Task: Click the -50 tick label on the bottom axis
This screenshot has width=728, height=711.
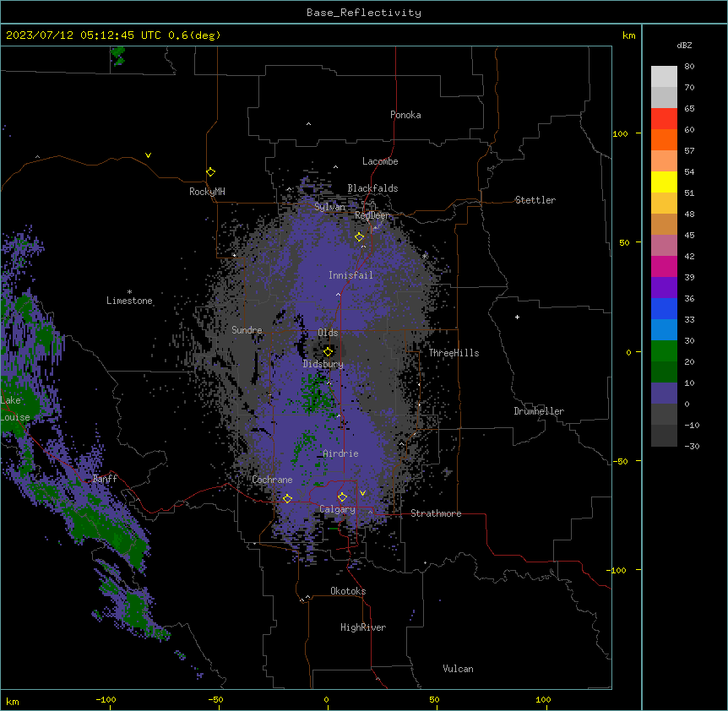Action: point(215,699)
